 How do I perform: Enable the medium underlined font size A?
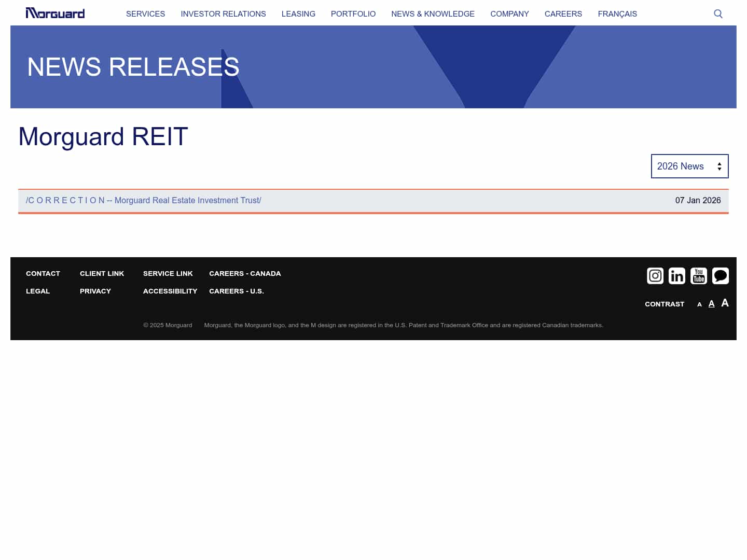point(711,303)
